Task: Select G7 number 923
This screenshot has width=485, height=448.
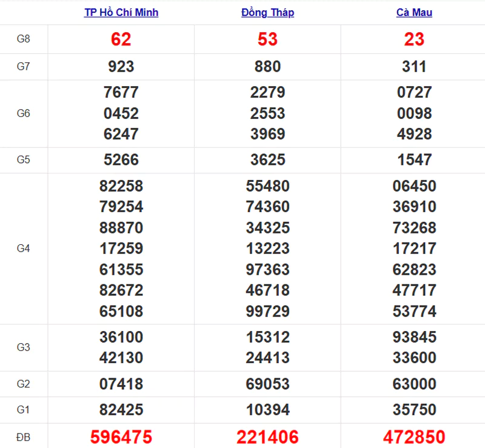Action: 121,67
